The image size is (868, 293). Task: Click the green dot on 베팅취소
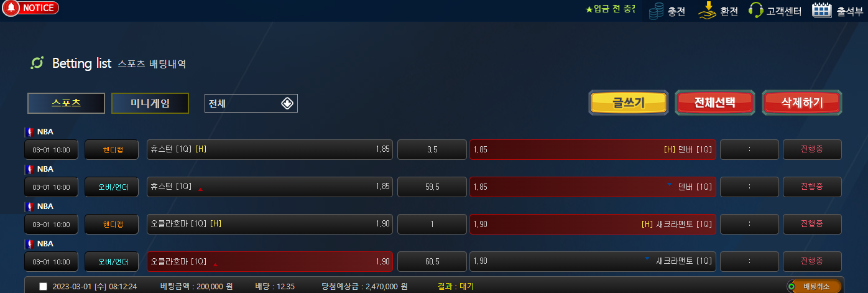[792, 287]
